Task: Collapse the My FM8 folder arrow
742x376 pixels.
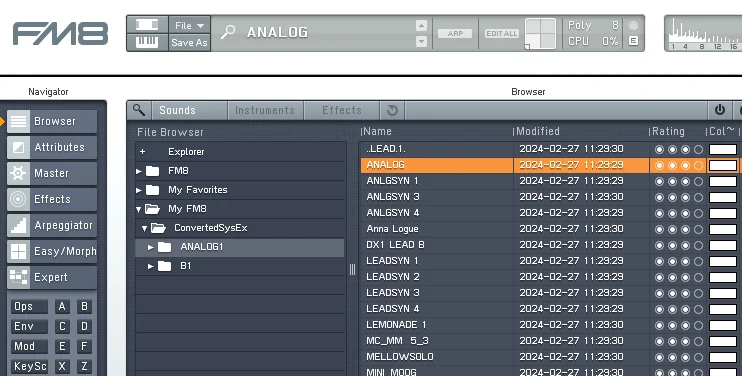Action: pos(139,209)
